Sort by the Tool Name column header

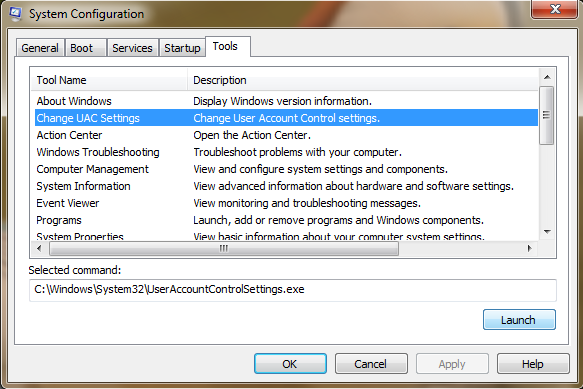(109, 80)
